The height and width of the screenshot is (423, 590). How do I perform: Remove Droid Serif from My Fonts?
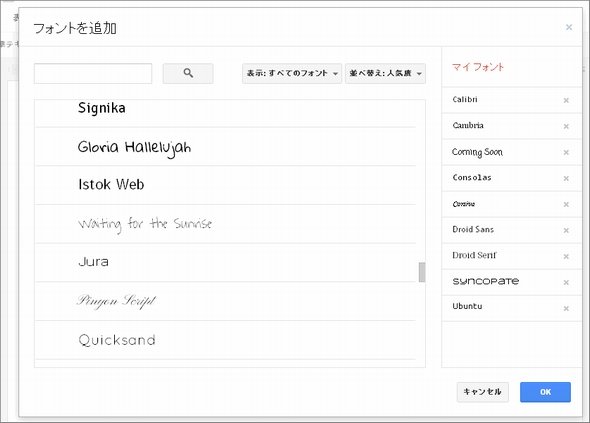[566, 256]
